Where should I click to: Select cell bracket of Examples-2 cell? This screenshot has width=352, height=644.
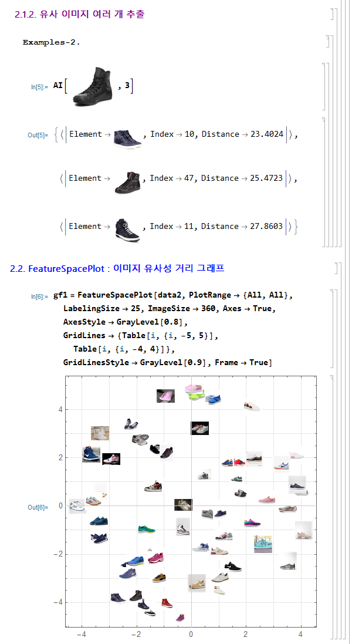tap(329, 42)
